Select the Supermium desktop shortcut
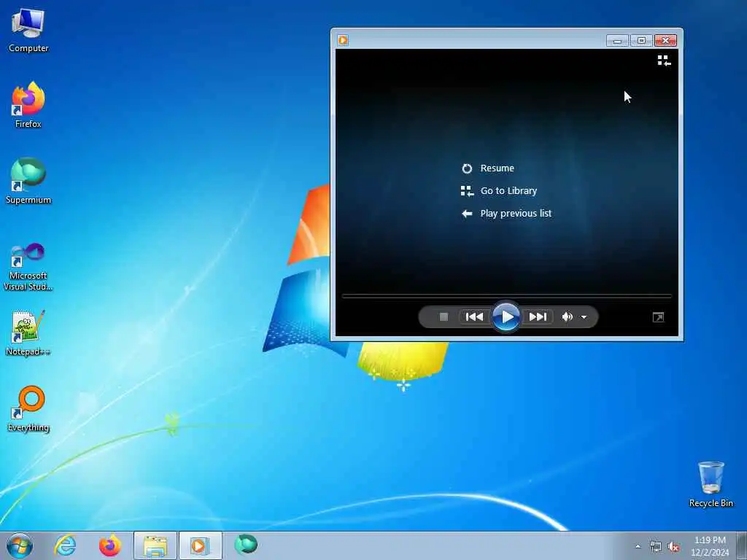The height and width of the screenshot is (560, 747). 28,181
